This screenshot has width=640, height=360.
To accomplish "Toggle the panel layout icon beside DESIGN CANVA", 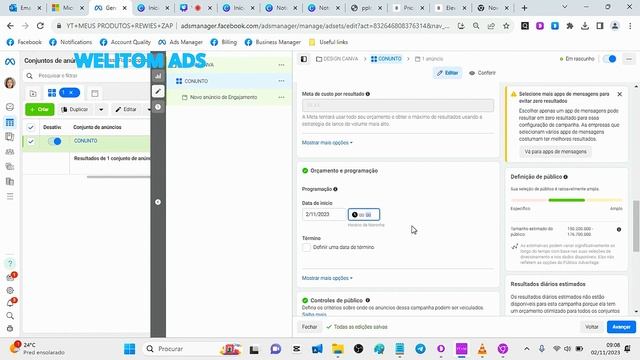I will pos(304,59).
